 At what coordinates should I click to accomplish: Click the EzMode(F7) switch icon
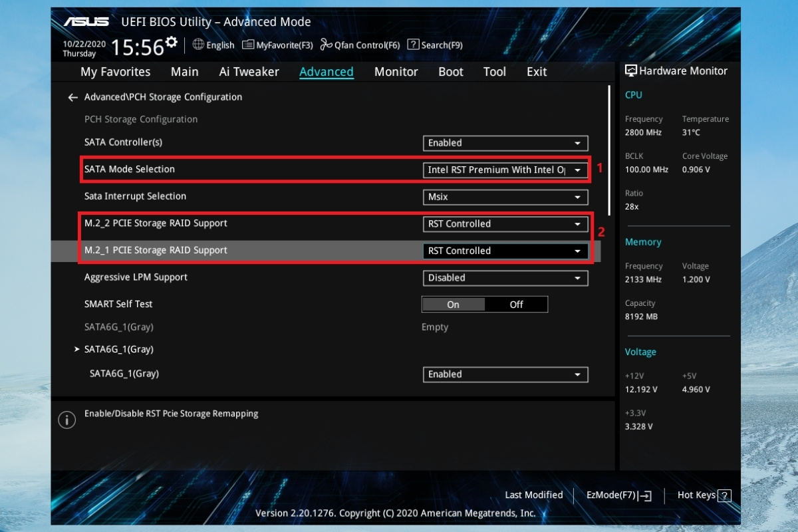click(x=645, y=495)
